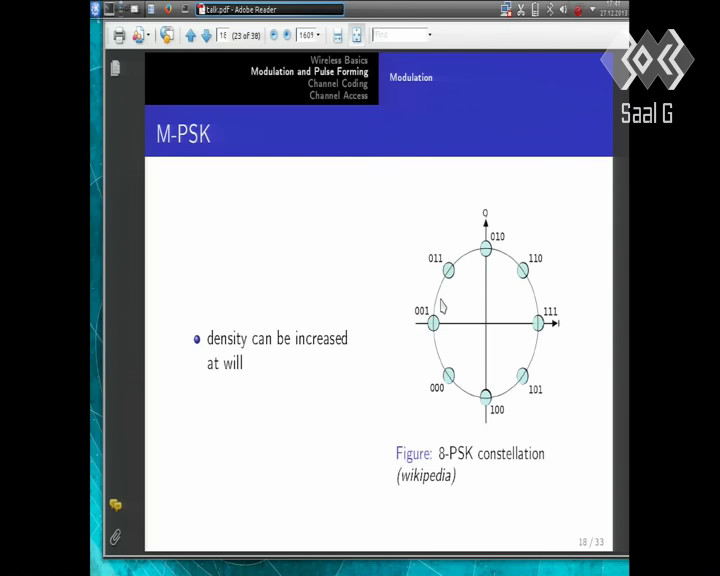Open the dropdown arrow beside the collaborate icon
The height and width of the screenshot is (576, 720).
pos(148,35)
